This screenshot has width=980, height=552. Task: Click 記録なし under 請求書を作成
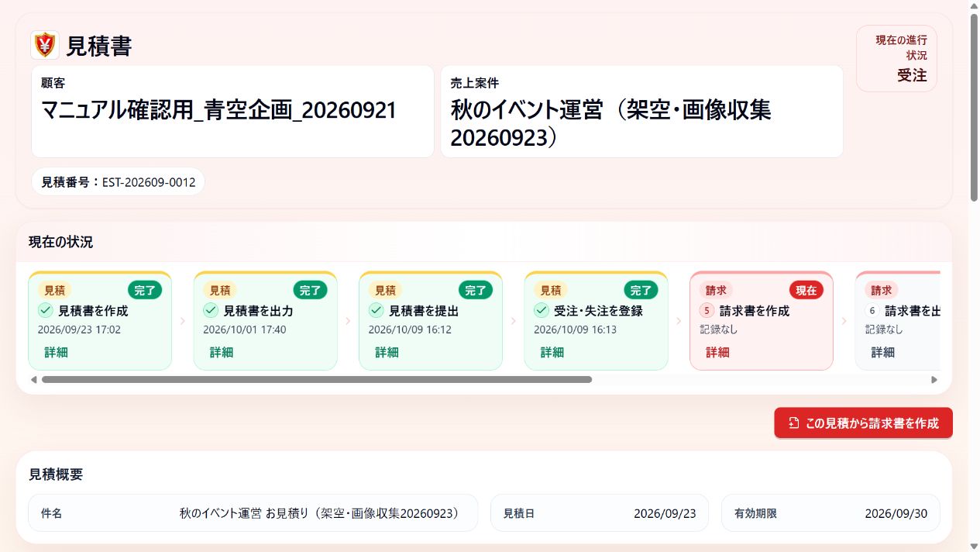[x=718, y=329]
